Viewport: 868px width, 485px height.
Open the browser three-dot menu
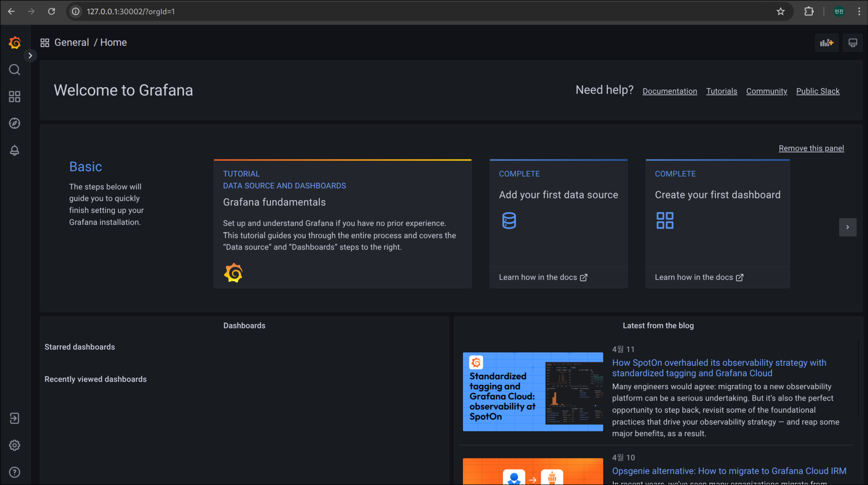(x=859, y=12)
